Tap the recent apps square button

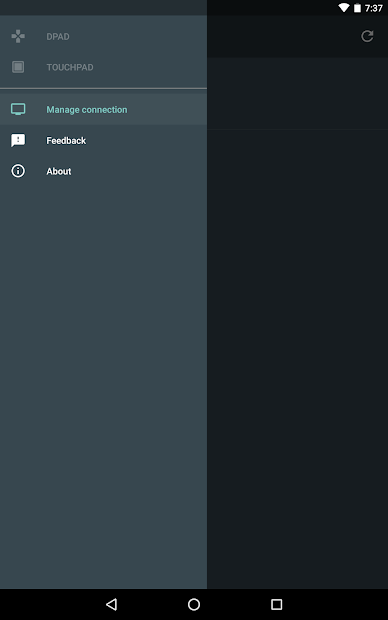coord(276,604)
